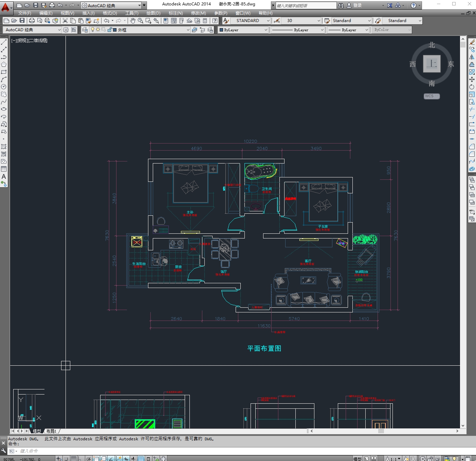Click the 登录 sign-in button
The height and width of the screenshot is (461, 476).
coord(354,5)
